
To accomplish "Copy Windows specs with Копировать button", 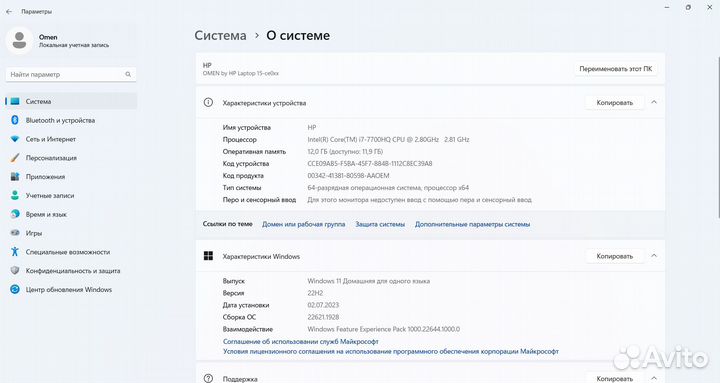I will click(x=614, y=256).
